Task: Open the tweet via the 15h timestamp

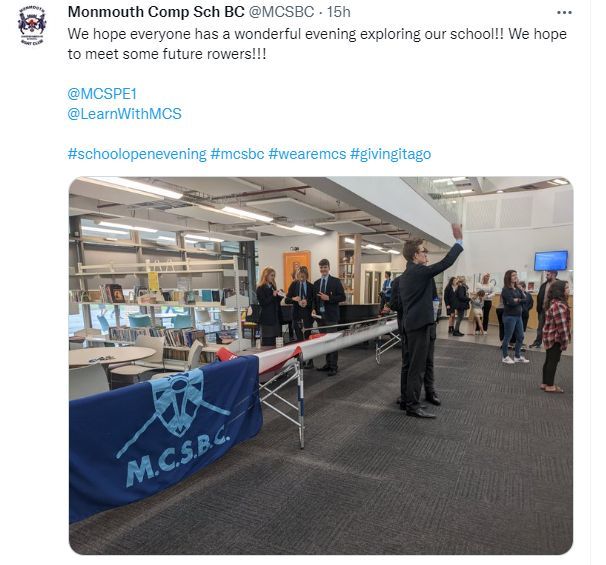Action: click(x=339, y=12)
